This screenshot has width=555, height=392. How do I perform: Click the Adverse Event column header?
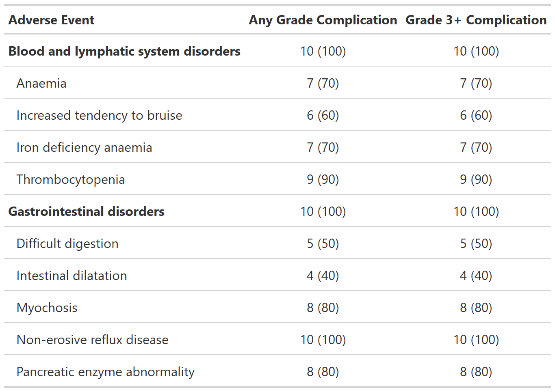click(51, 20)
